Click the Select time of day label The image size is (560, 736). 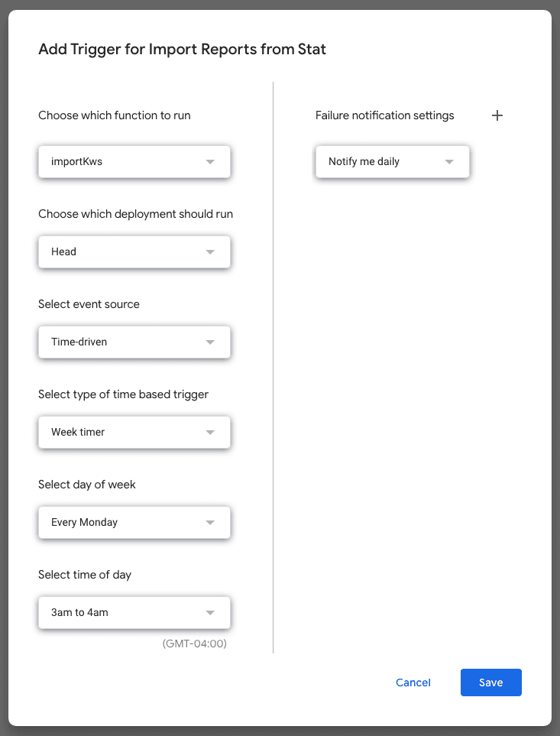(x=85, y=575)
